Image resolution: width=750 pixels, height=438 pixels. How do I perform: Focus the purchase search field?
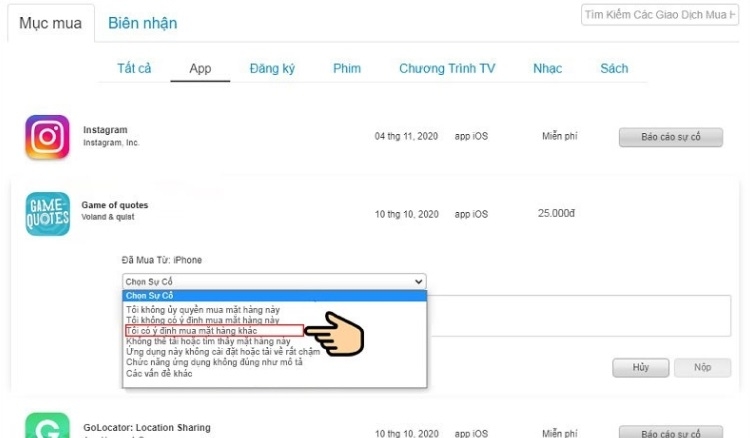[x=660, y=15]
